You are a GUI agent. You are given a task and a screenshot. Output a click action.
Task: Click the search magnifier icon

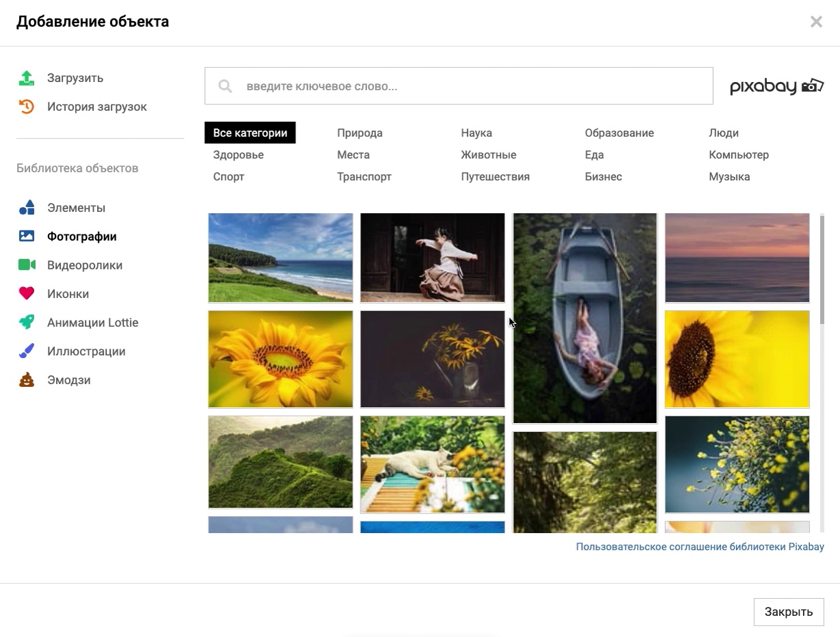coord(225,86)
